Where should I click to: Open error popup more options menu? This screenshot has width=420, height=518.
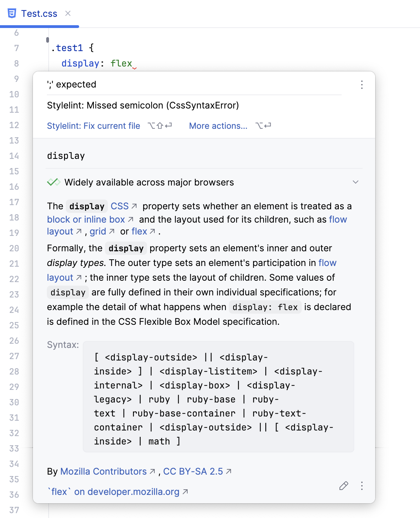(x=362, y=85)
